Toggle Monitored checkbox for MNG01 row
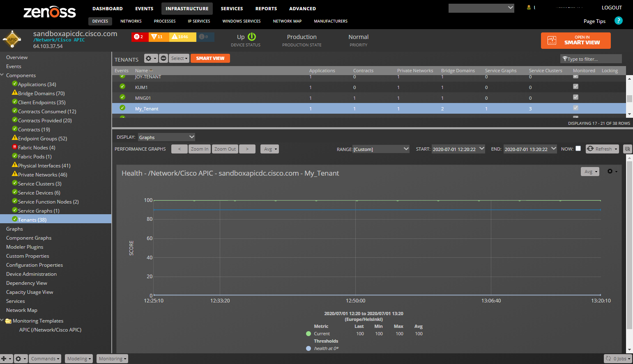 point(575,97)
